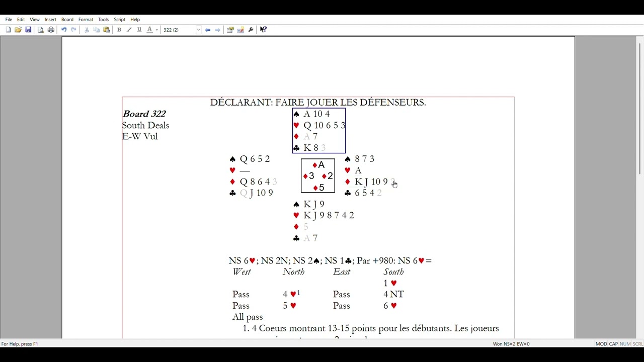
Task: Open the Insert menu
Action: (50, 20)
